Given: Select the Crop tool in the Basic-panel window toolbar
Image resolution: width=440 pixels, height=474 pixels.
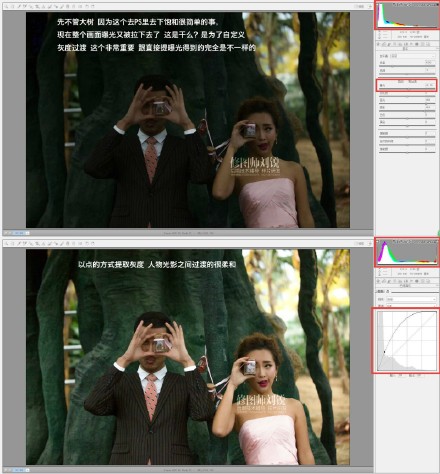Looking at the screenshot, I should click(37, 6).
